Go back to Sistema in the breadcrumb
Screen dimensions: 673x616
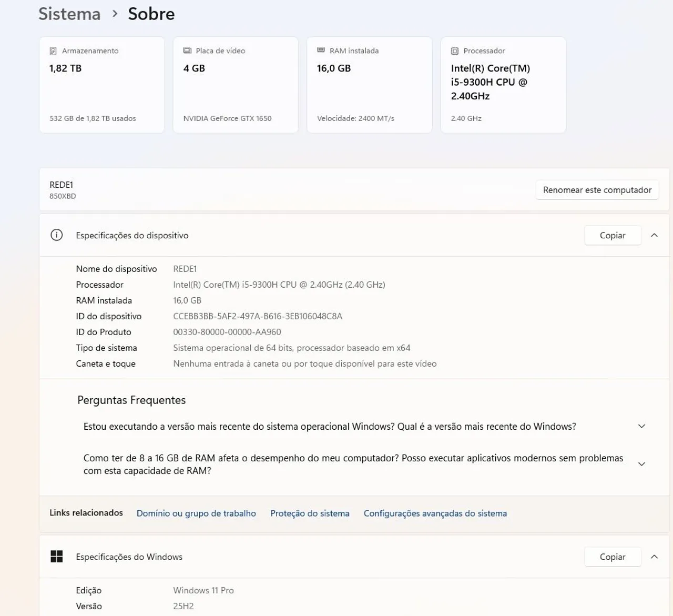tap(69, 14)
